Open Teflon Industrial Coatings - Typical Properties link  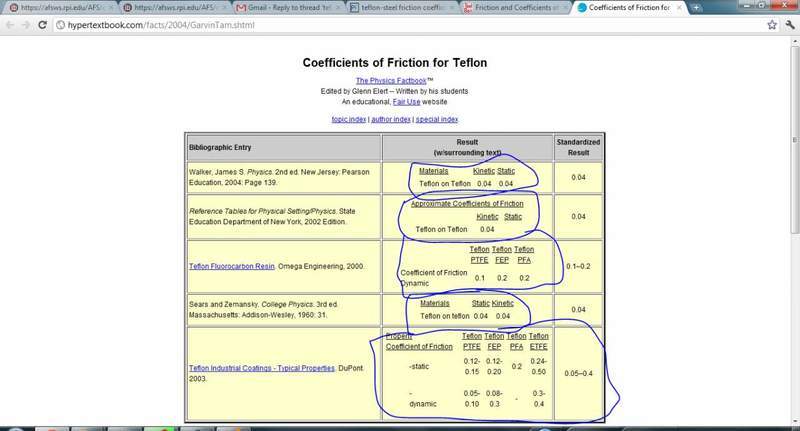point(262,368)
